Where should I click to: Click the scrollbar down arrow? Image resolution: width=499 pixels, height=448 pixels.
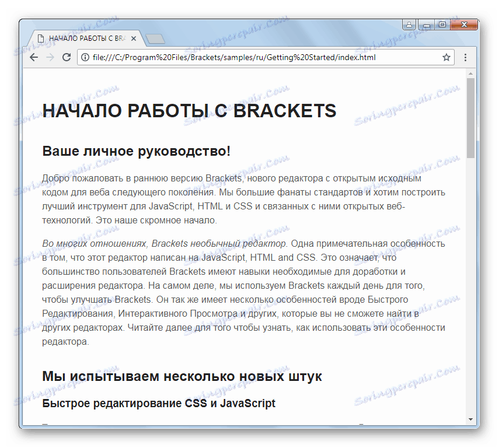[x=469, y=419]
